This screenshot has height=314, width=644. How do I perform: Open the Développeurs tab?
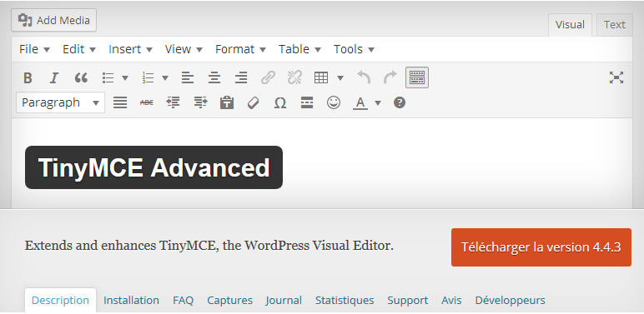[x=510, y=301]
